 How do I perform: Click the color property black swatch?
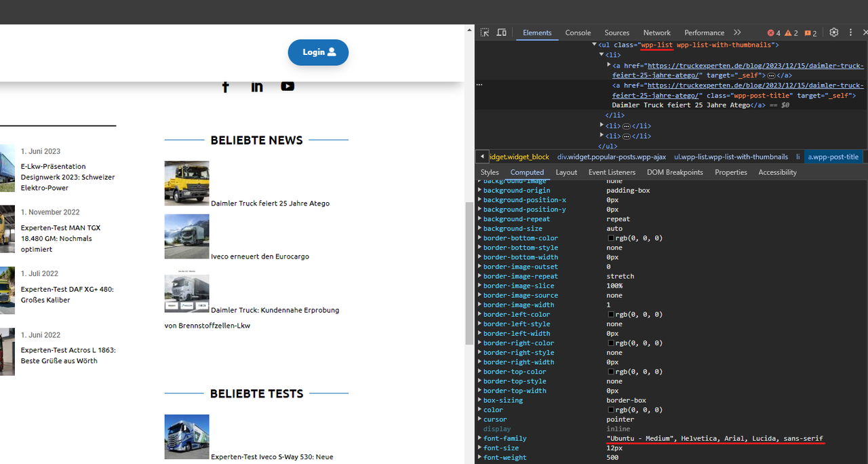click(x=610, y=410)
